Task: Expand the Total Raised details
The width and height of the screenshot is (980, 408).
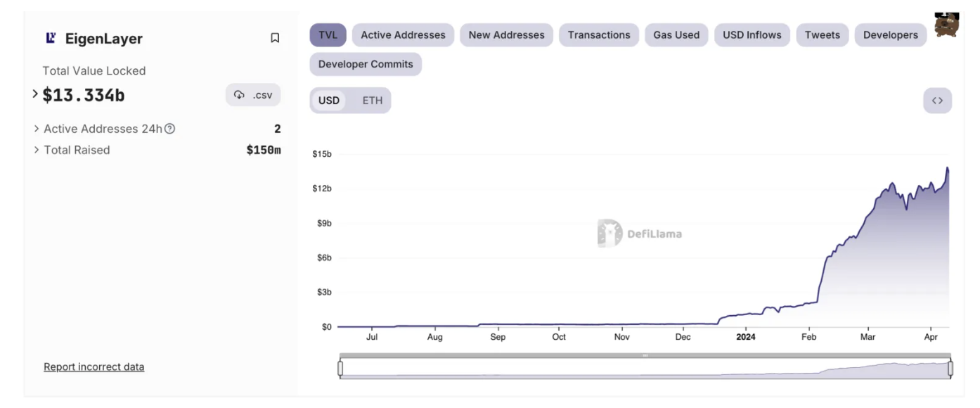Action: [37, 150]
